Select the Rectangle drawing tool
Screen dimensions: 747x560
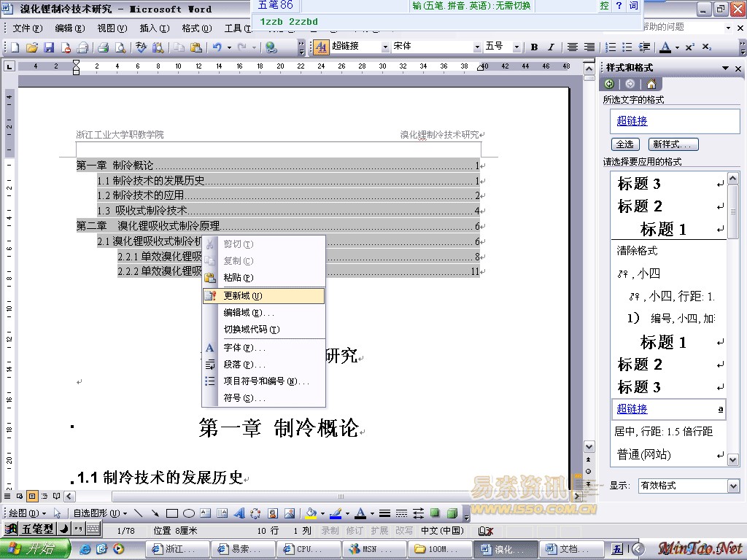[172, 513]
